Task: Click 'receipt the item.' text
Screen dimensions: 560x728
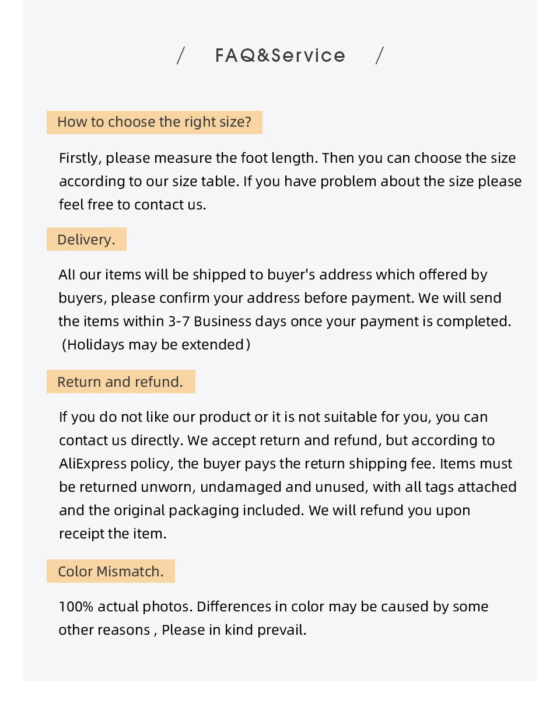Action: [x=113, y=534]
